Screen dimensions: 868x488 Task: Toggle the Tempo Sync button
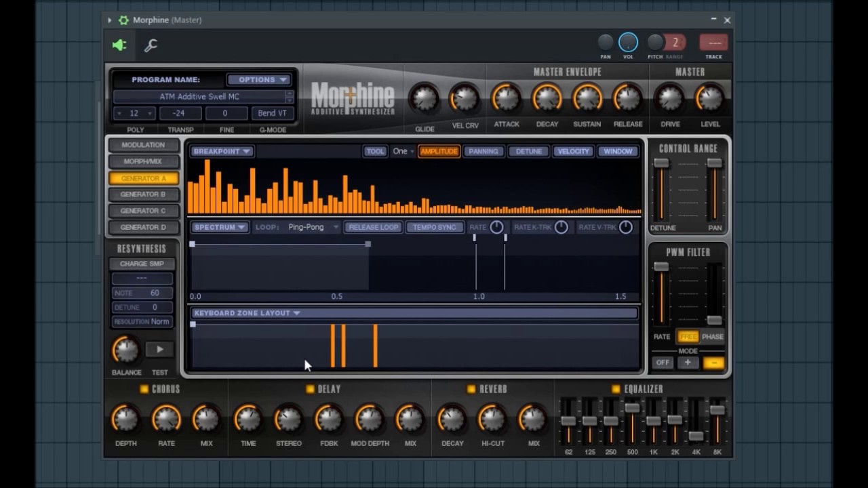click(435, 227)
